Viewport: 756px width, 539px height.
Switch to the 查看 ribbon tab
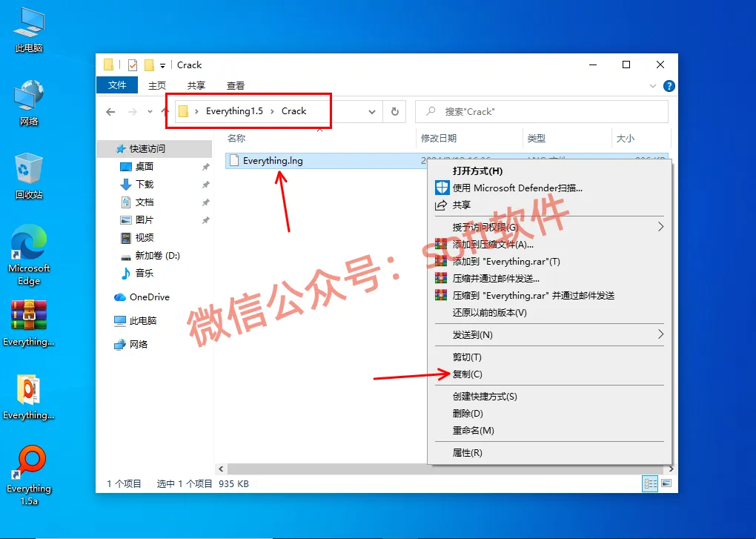pos(235,86)
